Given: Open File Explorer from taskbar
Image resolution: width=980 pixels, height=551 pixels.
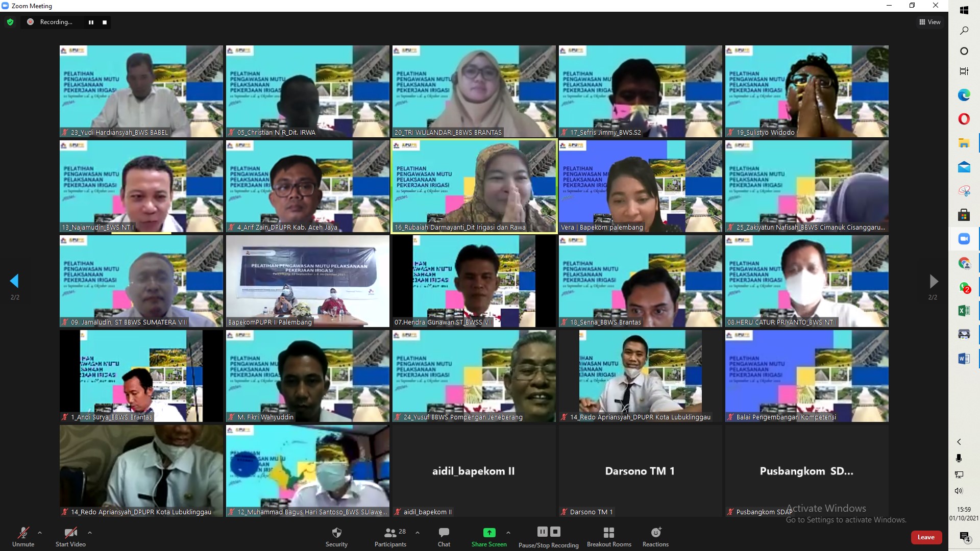Looking at the screenshot, I should click(964, 143).
